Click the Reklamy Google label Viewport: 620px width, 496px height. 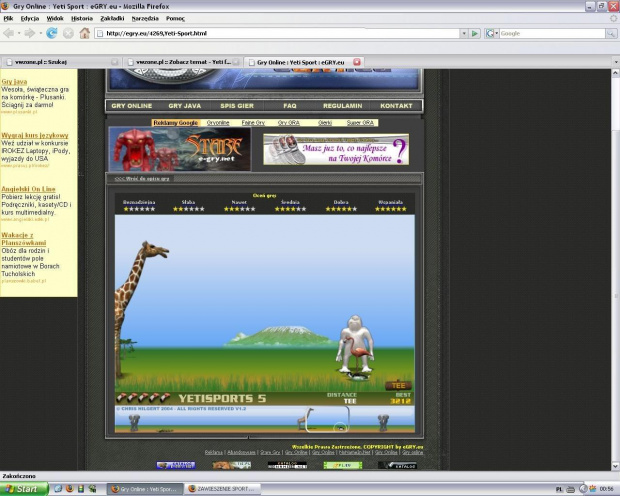176,123
